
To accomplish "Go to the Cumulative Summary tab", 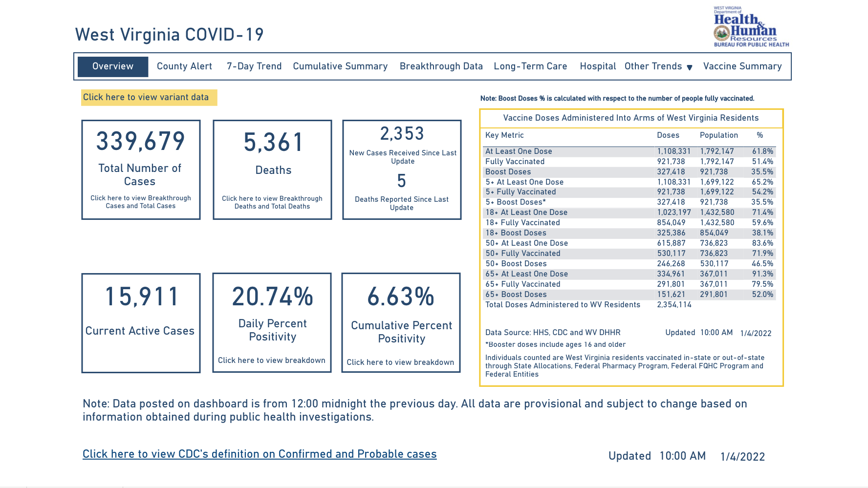I will click(x=340, y=66).
